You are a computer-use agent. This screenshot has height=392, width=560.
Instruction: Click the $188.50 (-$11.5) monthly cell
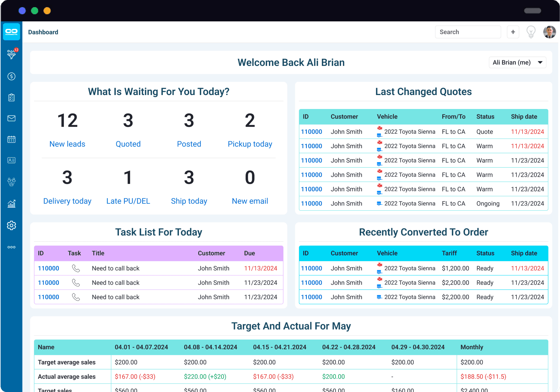pos(483,377)
